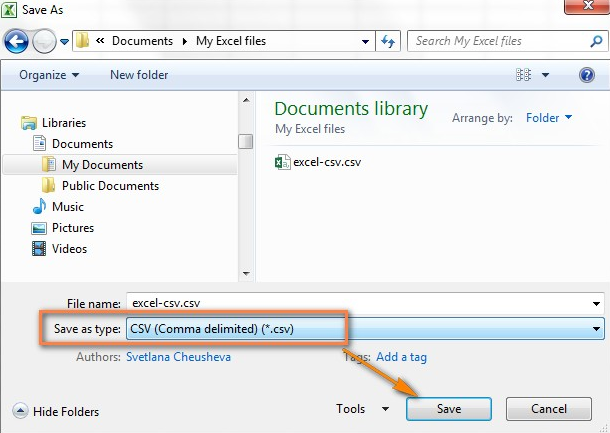
Task: Click the Back navigation arrow
Action: pos(16,41)
